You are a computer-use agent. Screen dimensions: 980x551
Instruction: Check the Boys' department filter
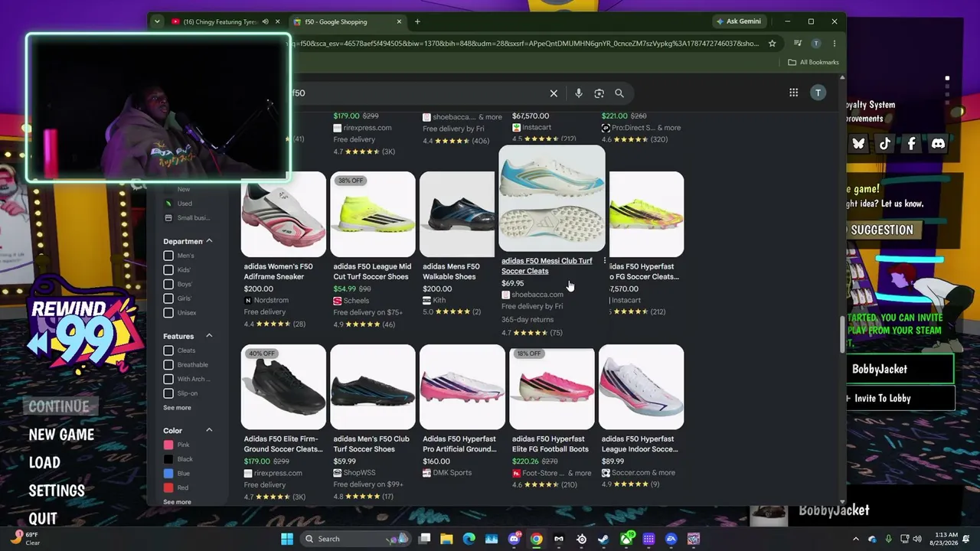click(x=168, y=284)
